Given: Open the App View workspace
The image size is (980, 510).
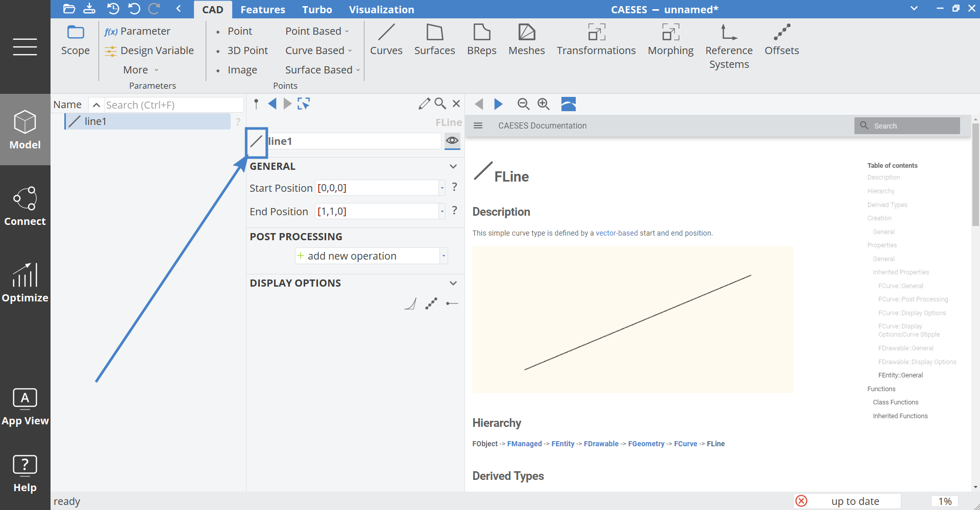Looking at the screenshot, I should (25, 406).
